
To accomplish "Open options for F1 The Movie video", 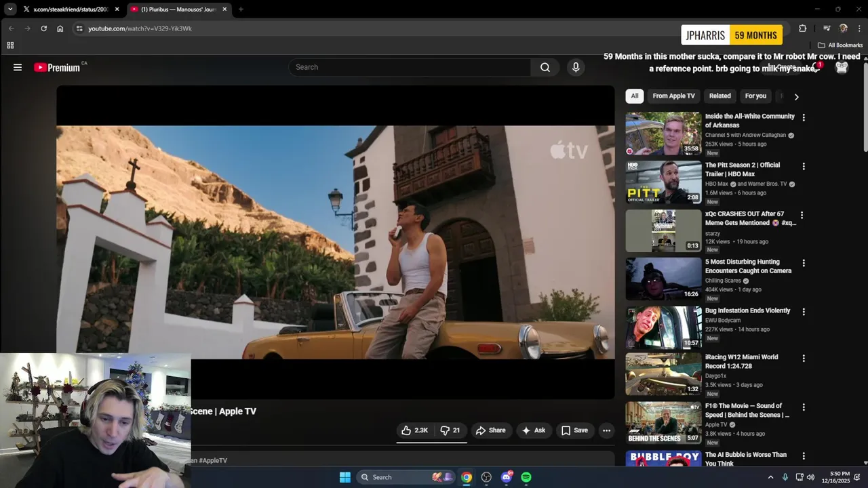I will (x=804, y=407).
